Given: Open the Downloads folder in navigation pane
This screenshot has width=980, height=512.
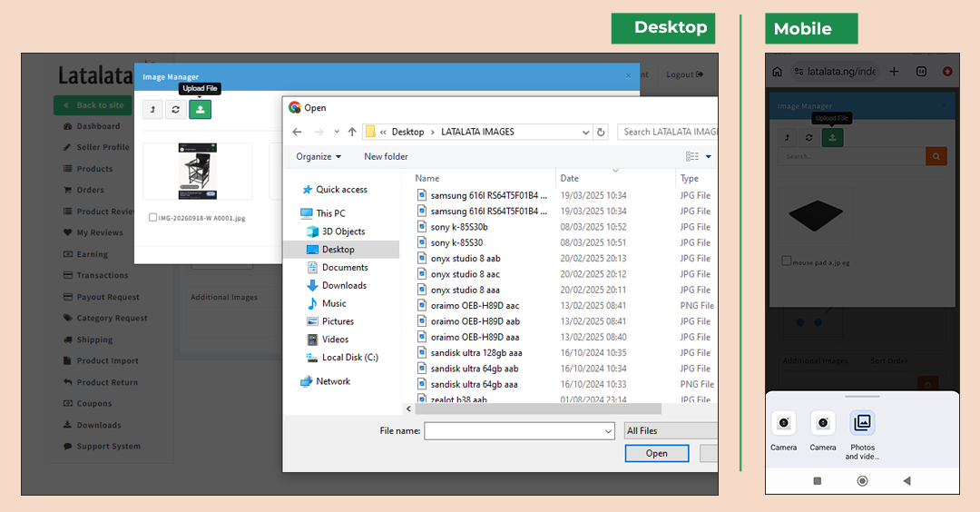Looking at the screenshot, I should point(337,286).
